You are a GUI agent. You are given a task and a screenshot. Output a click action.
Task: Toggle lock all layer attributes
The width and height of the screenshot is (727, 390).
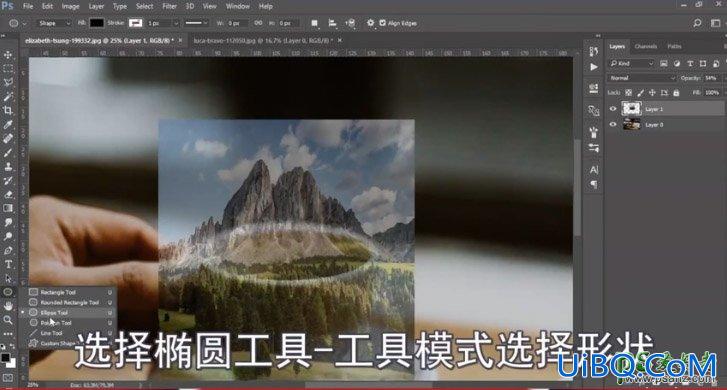(676, 93)
